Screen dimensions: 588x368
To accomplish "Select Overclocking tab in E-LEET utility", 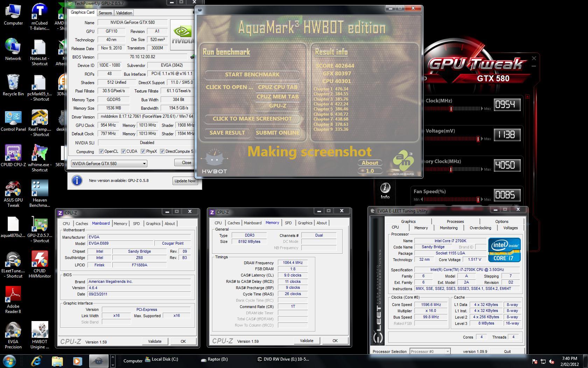I will (x=480, y=228).
